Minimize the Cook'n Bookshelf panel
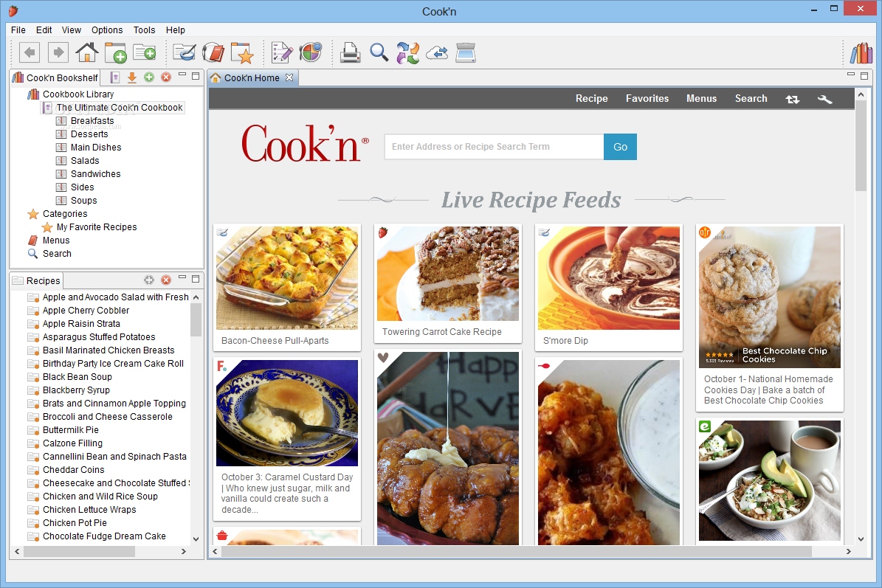 pyautogui.click(x=182, y=75)
